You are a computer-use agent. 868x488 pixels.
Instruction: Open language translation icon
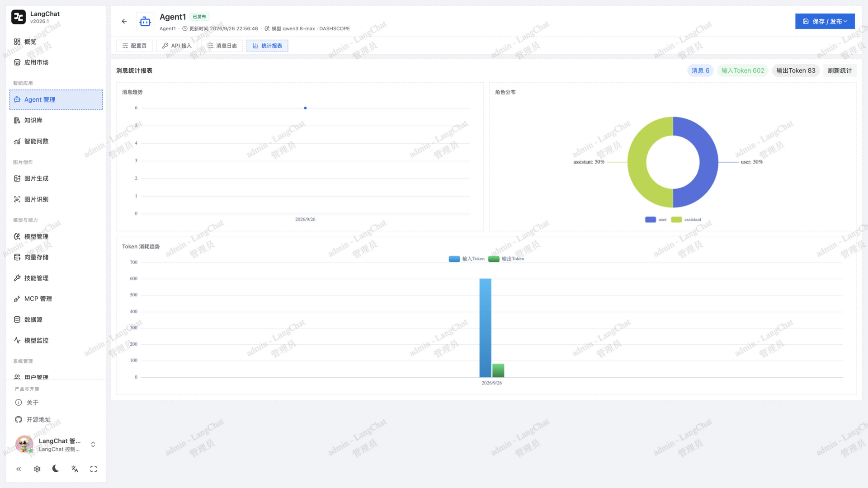(75, 469)
